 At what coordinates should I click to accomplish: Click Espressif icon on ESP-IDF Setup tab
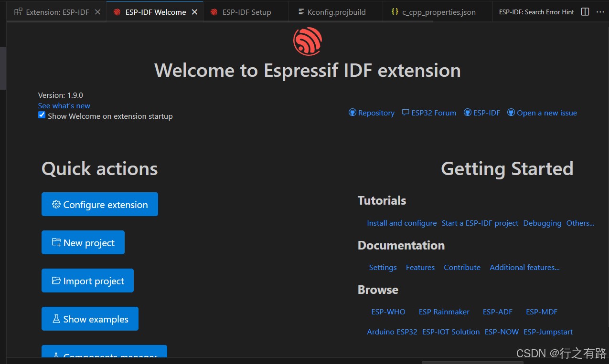214,12
